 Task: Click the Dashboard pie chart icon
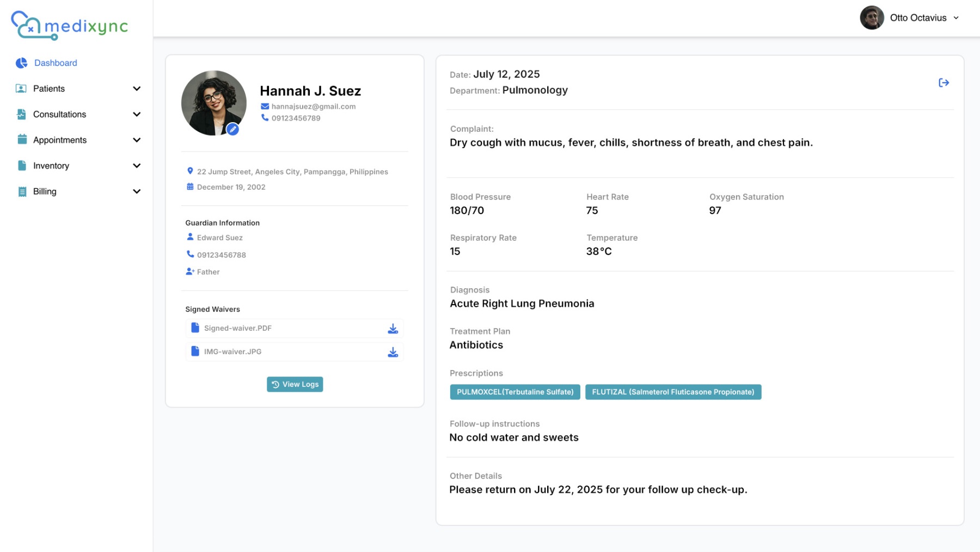[x=22, y=63]
